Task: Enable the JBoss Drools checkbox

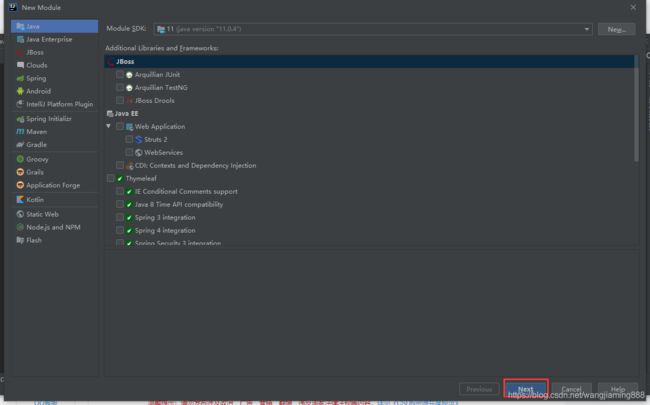Action: click(120, 100)
